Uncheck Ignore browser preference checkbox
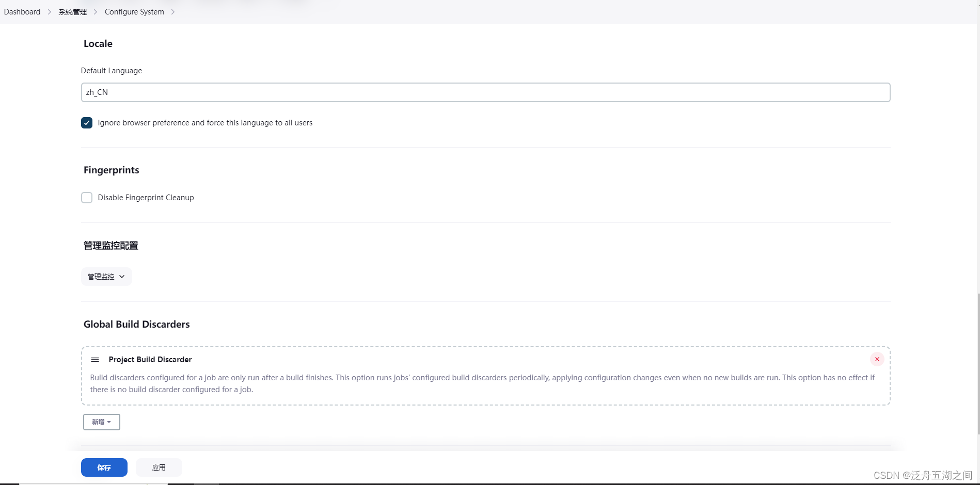This screenshot has width=980, height=485. point(87,123)
